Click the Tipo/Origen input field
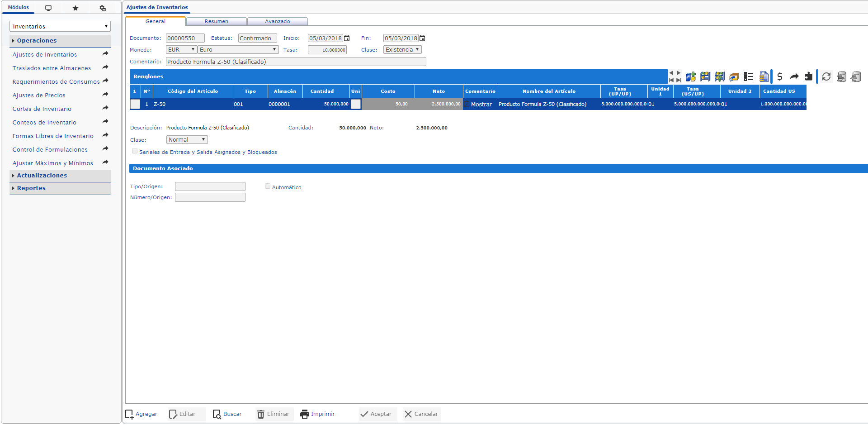 210,186
